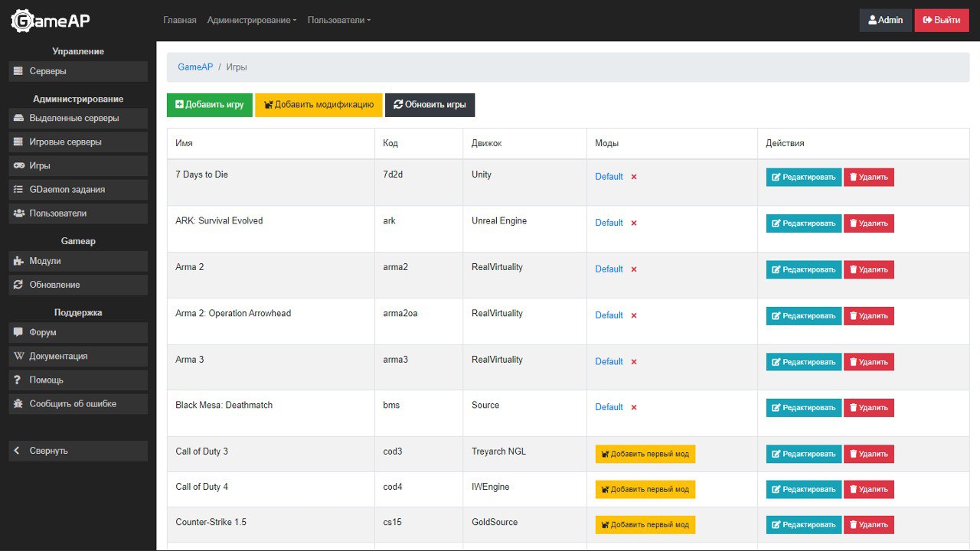Open Default mod of Arma 3
Viewport: 980px width, 551px height.
(609, 361)
